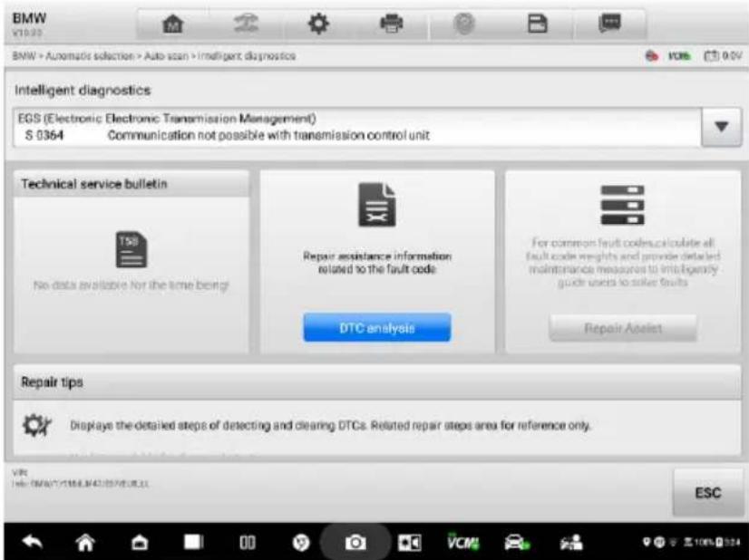Click the Repair Assist button
Image resolution: width=749 pixels, height=560 pixels.
[623, 328]
